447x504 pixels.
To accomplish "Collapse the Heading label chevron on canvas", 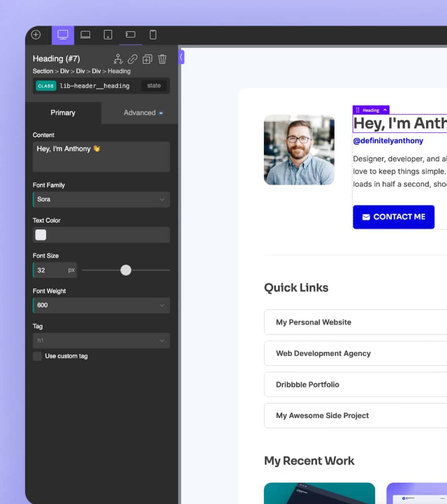I will click(384, 110).
